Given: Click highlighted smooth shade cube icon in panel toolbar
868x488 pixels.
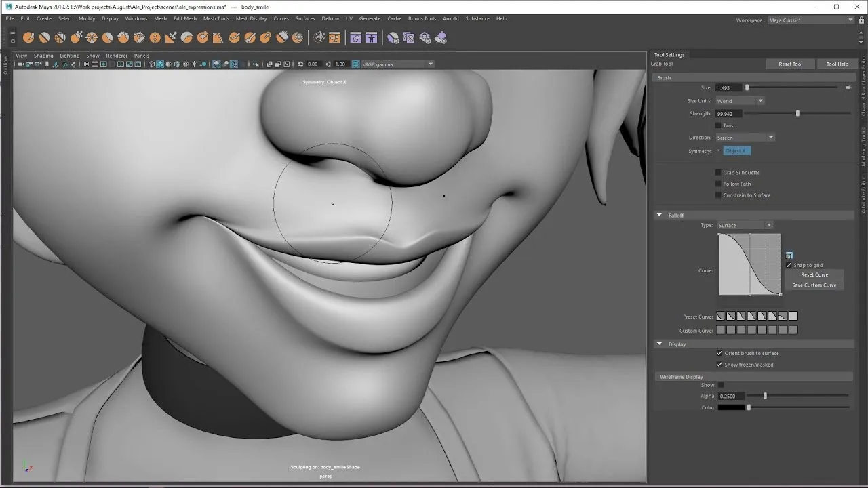Looking at the screenshot, I should (x=160, y=64).
